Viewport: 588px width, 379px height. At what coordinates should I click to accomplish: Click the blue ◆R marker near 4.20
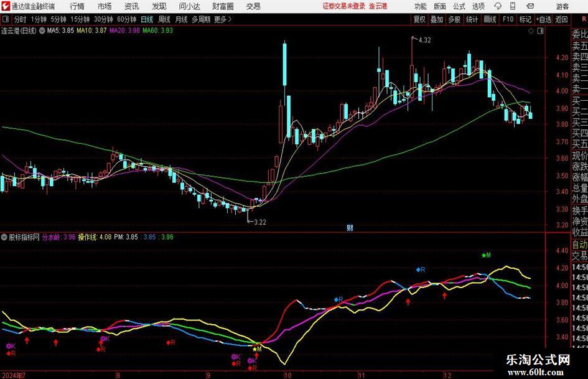(421, 269)
